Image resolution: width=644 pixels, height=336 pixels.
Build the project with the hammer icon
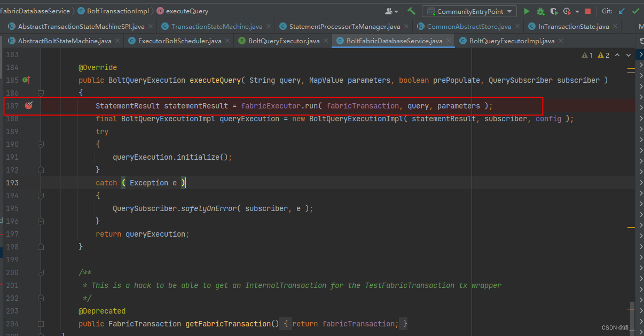coord(411,11)
